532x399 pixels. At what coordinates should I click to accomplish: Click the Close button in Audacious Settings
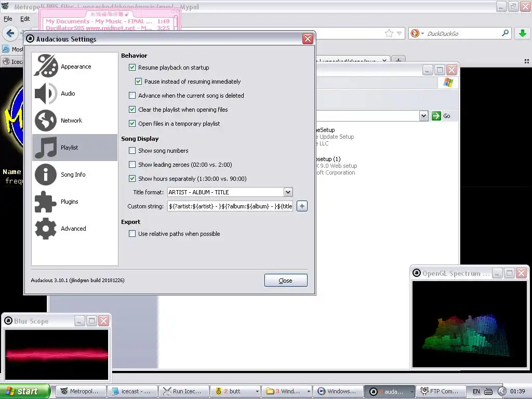coord(286,280)
